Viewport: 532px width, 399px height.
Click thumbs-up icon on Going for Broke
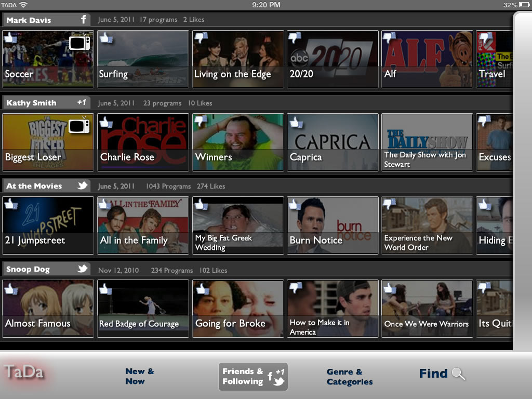[203, 289]
